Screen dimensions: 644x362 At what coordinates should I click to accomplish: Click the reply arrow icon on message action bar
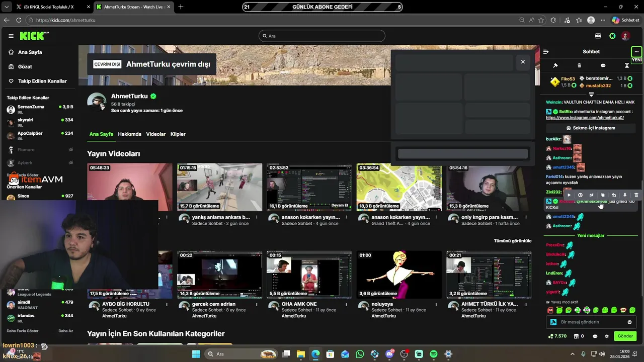tap(614, 195)
